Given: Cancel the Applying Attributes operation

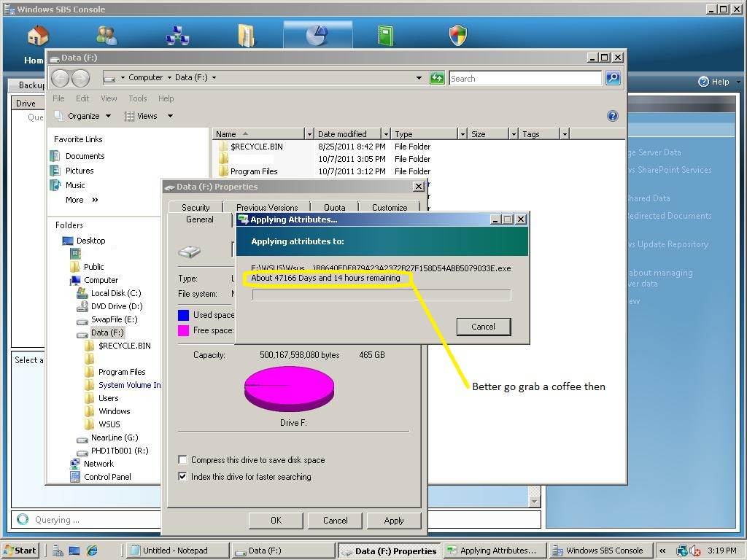Looking at the screenshot, I should (483, 327).
